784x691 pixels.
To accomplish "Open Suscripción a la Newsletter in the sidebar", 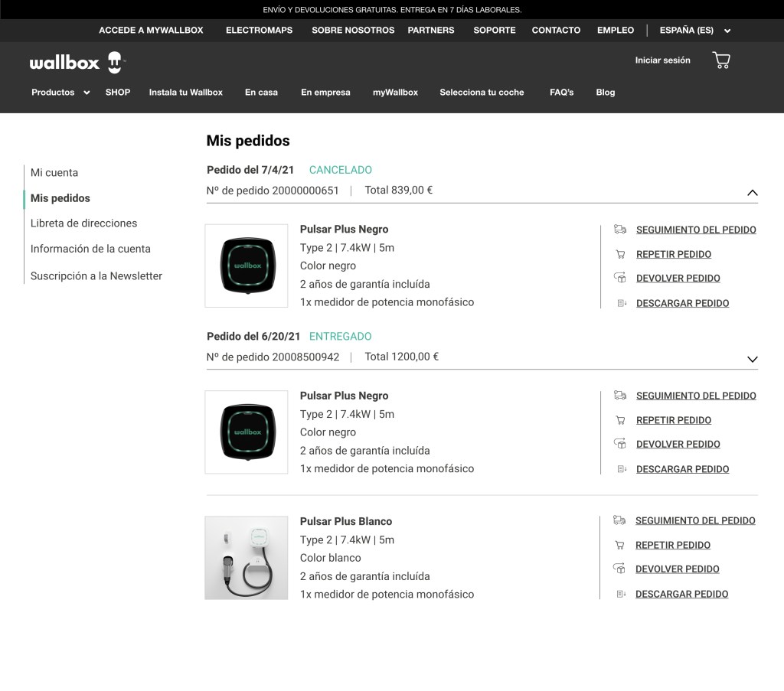I will (x=96, y=276).
